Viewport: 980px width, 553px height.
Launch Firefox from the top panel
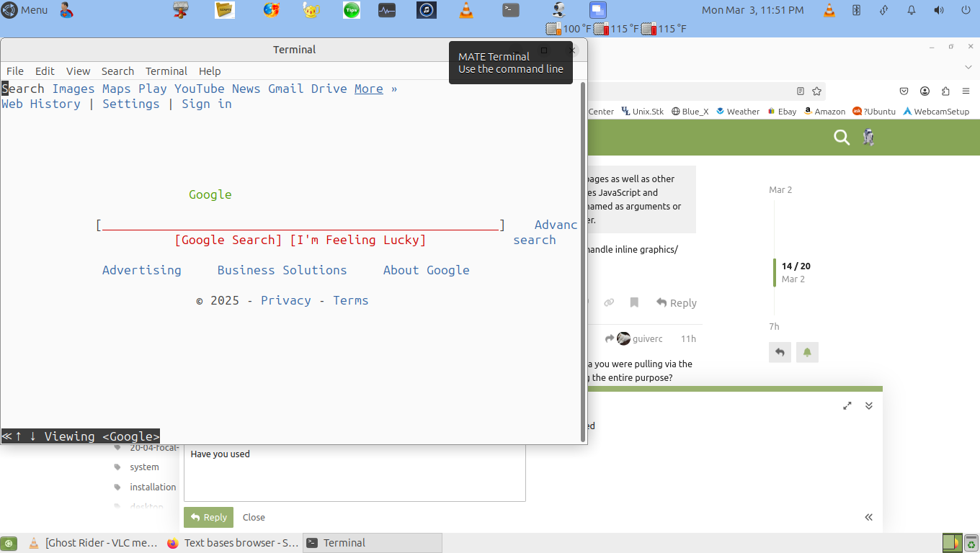pyautogui.click(x=272, y=10)
